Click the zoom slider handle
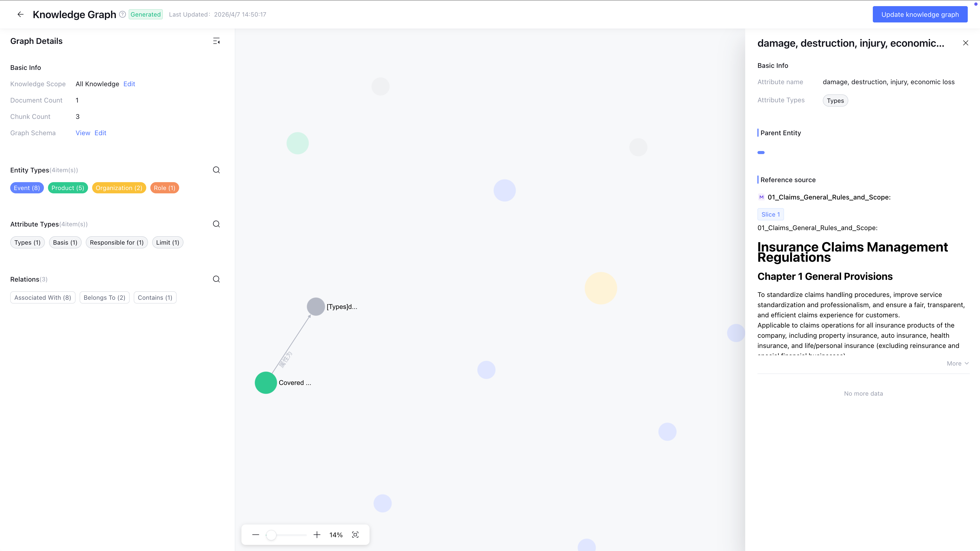The width and height of the screenshot is (980, 551). click(x=271, y=535)
